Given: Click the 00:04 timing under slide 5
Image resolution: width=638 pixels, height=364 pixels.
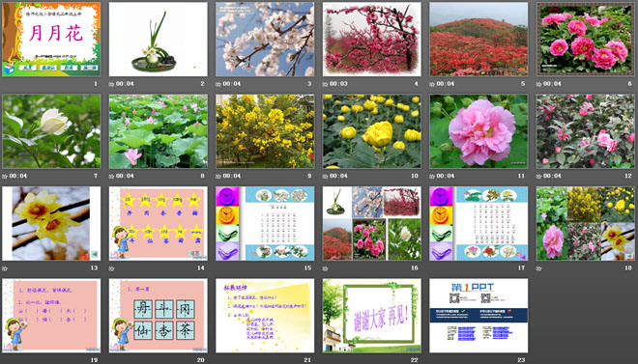Looking at the screenshot, I should (x=445, y=84).
